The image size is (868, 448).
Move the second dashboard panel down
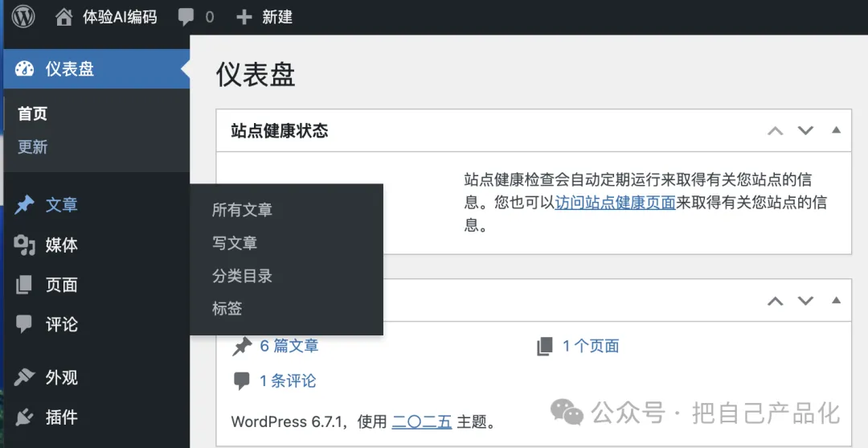805,301
